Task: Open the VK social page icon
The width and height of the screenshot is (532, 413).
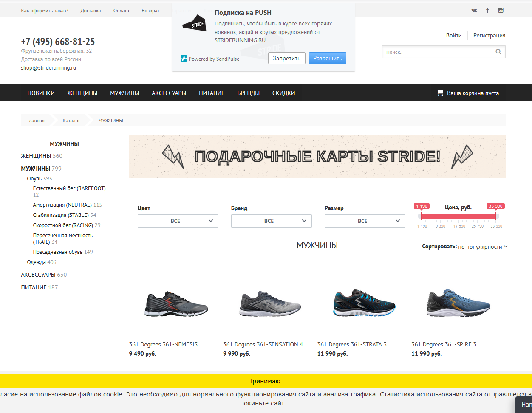Action: tap(474, 10)
